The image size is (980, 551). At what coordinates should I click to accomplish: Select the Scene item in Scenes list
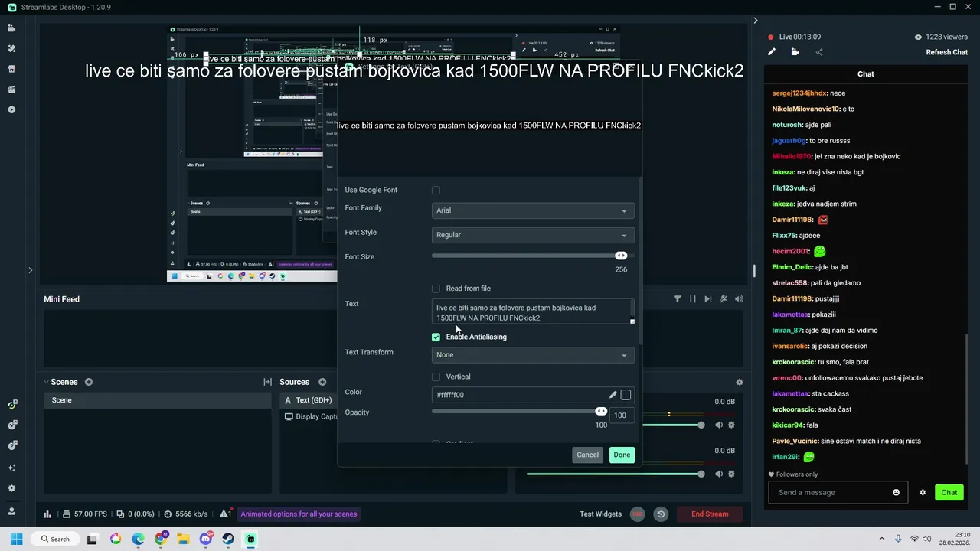coord(157,400)
